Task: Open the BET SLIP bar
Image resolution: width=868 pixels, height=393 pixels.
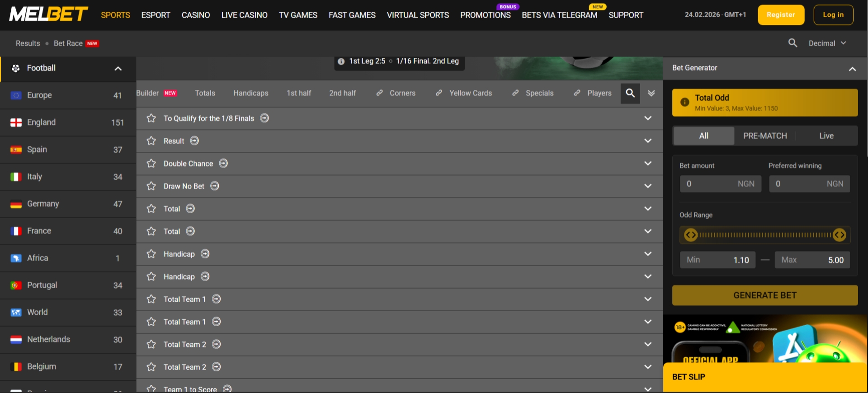Action: point(765,377)
